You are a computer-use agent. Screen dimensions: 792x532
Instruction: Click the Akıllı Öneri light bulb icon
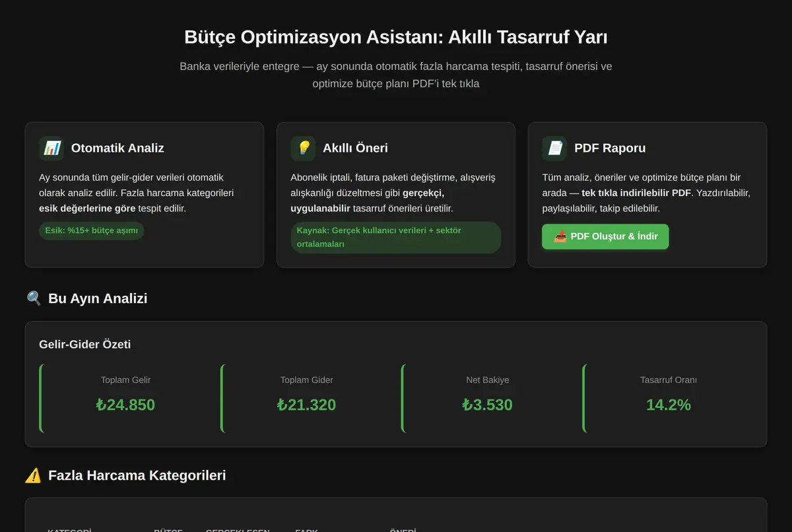(303, 149)
